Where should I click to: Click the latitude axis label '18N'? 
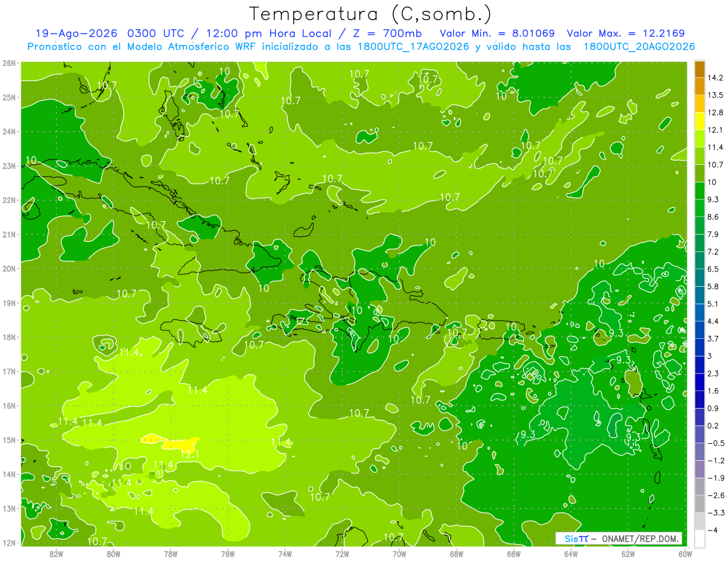click(8, 337)
